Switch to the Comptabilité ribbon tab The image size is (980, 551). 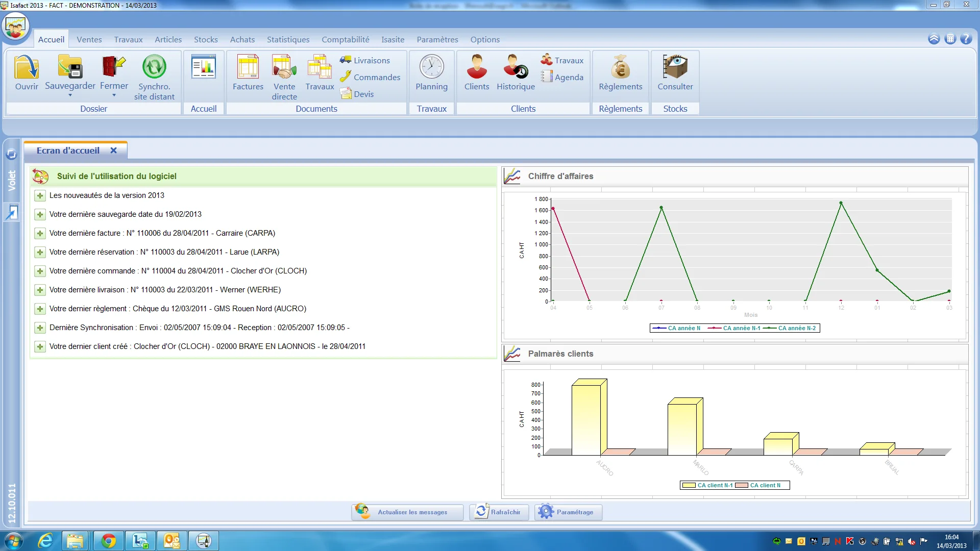346,39
